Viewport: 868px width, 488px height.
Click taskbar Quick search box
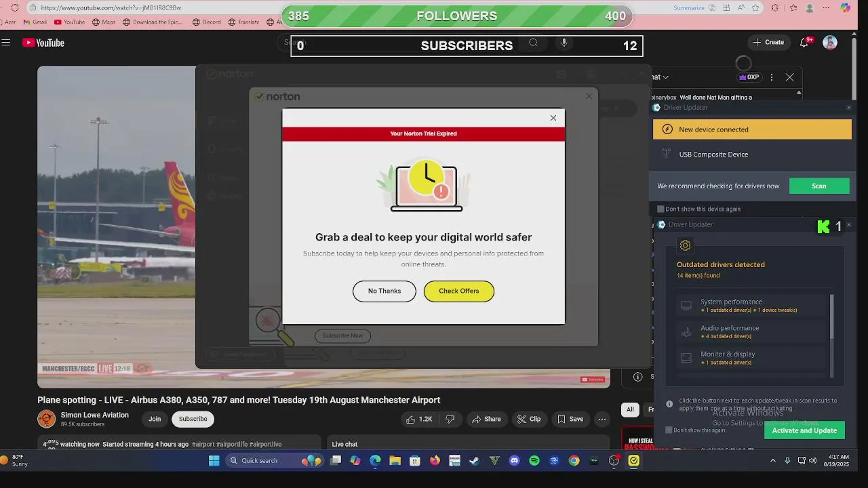pyautogui.click(x=274, y=461)
